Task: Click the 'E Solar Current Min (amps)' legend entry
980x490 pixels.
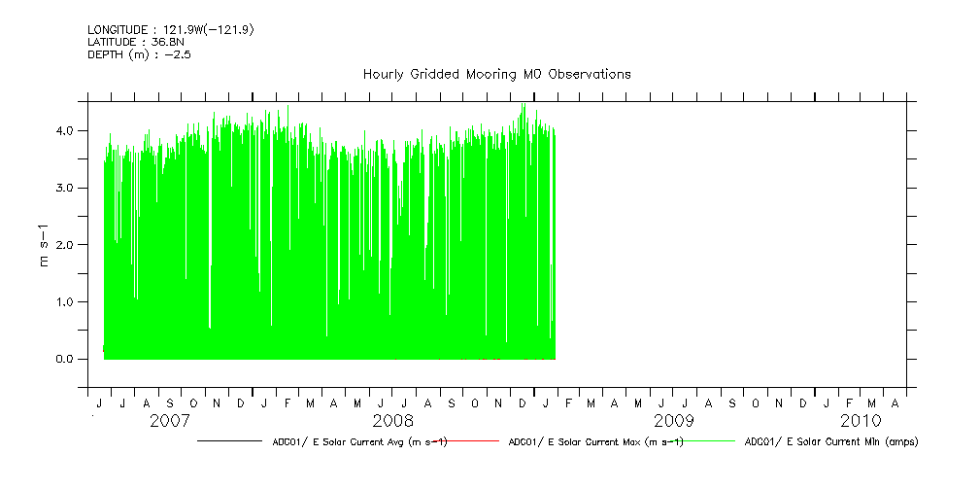Action: point(830,441)
